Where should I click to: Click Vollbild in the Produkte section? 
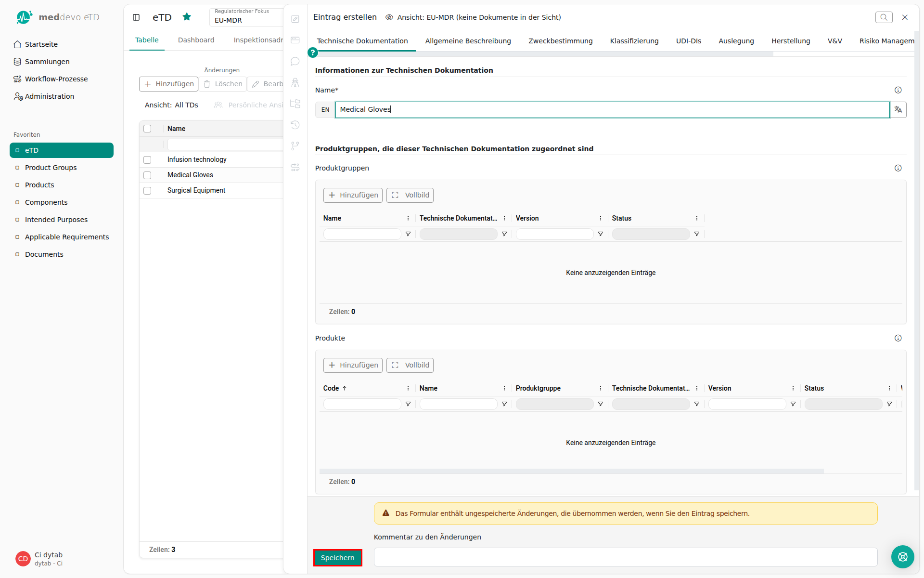[410, 365]
